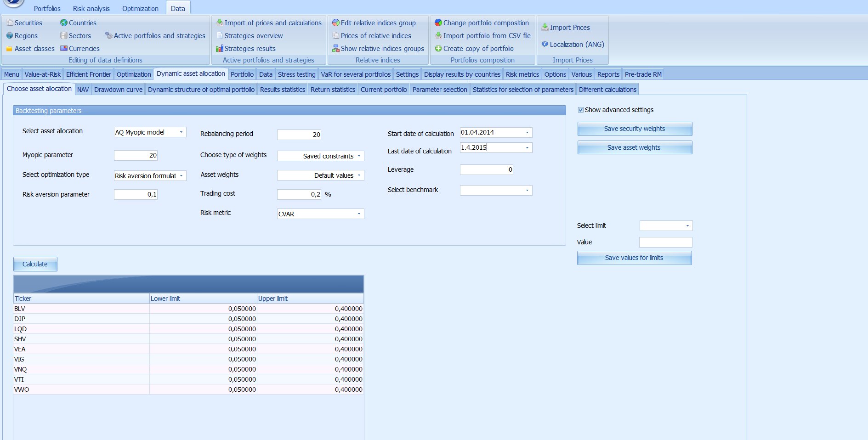The width and height of the screenshot is (868, 440).
Task: Click the application logo button
Action: point(13,3)
